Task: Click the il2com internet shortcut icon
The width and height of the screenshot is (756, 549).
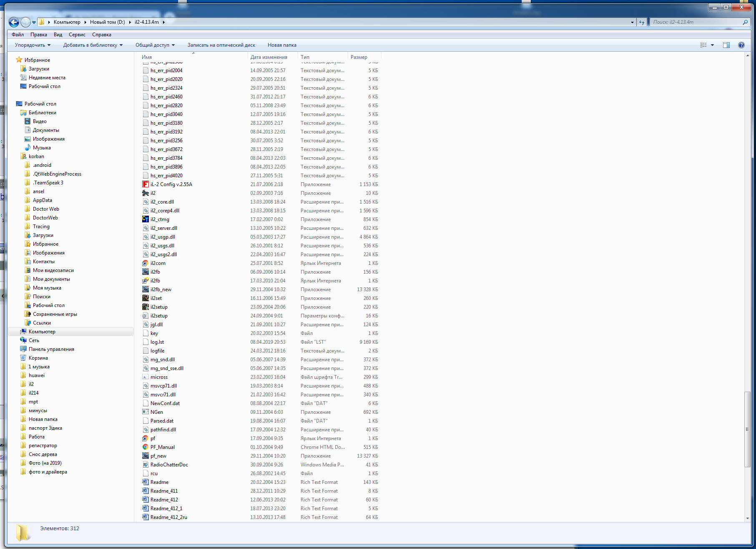Action: tap(146, 263)
